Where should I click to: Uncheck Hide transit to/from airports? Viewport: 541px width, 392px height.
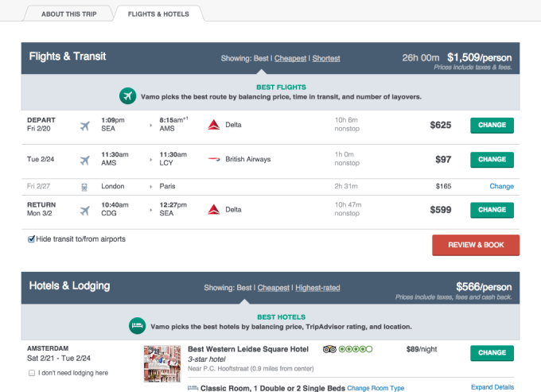(x=32, y=239)
